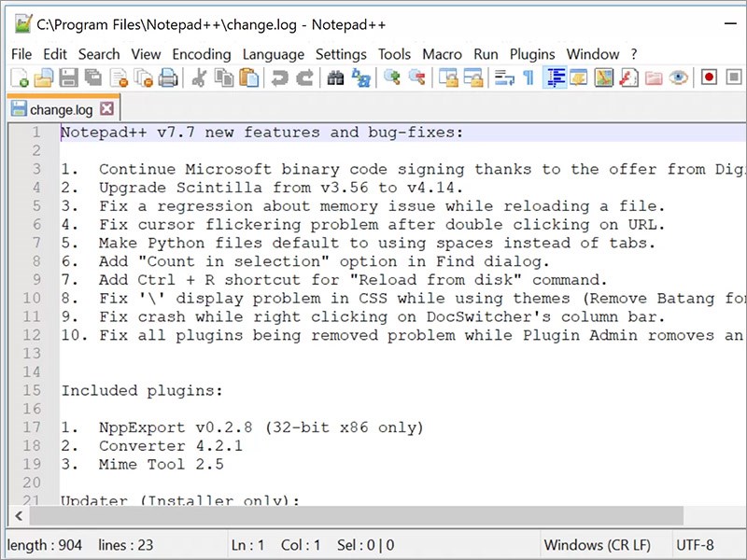Screen dimensions: 747x560
Task: Click the Print icon
Action: [x=168, y=77]
